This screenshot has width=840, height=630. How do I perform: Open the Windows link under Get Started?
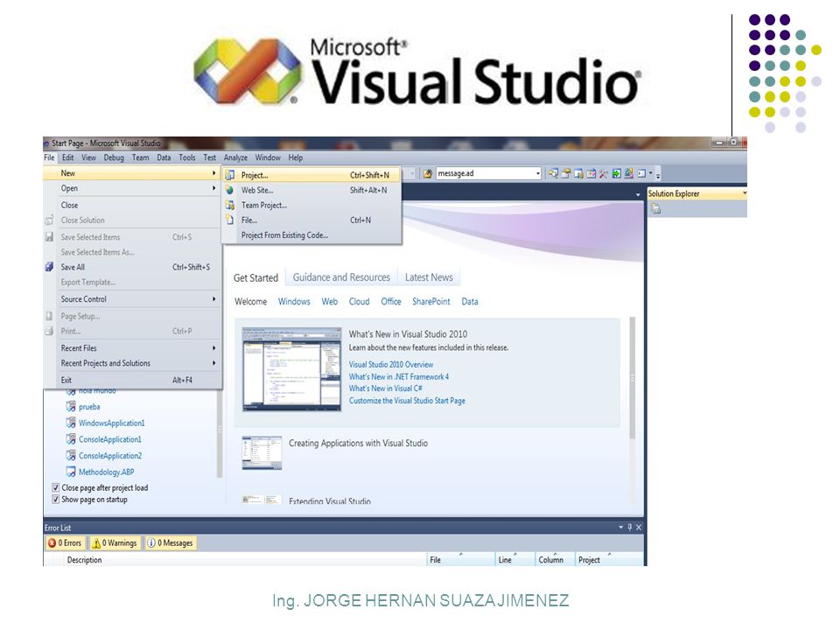[294, 302]
